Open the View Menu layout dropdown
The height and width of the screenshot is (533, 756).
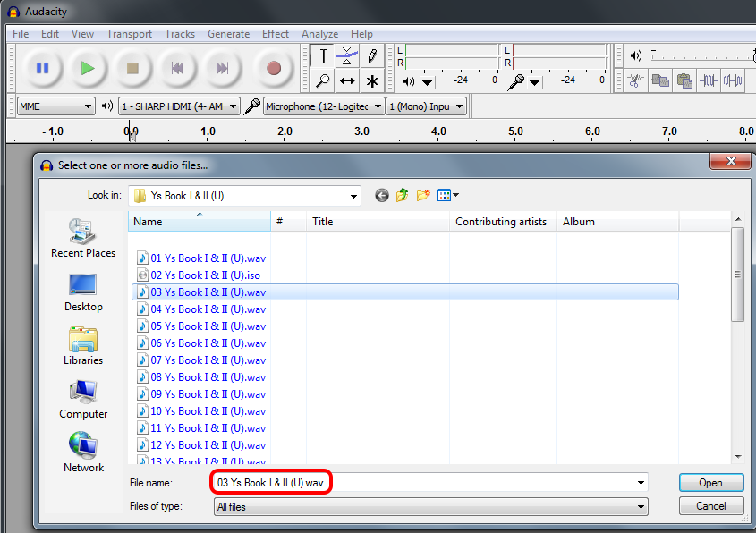[x=448, y=195]
